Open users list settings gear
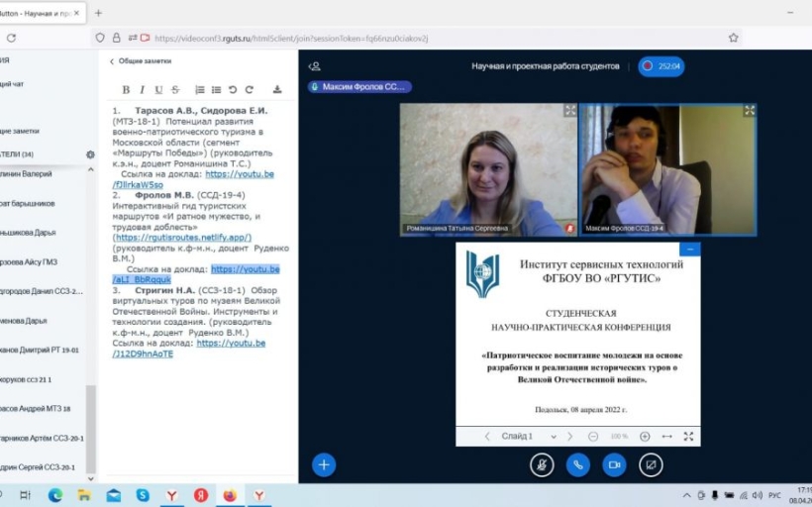812x507 pixels. tap(91, 154)
